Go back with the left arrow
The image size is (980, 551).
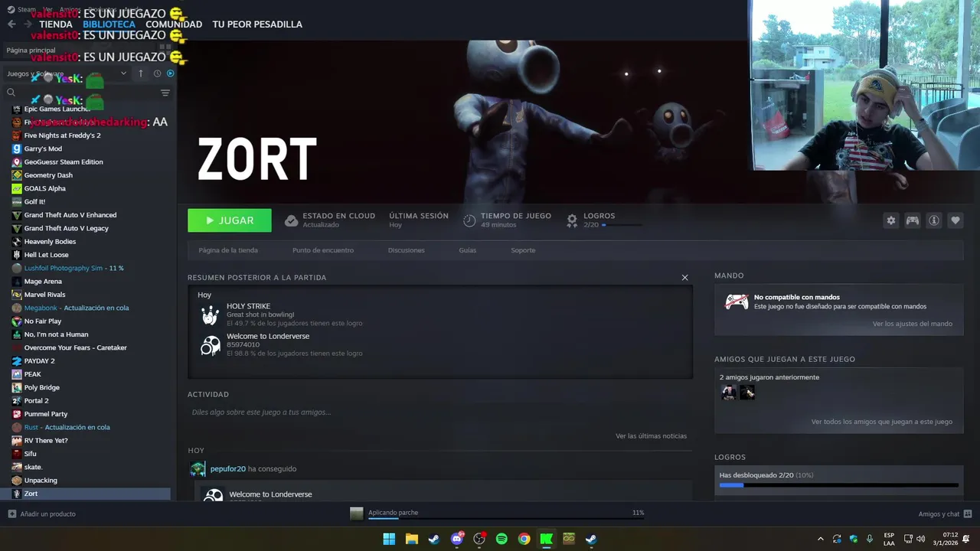coord(11,24)
